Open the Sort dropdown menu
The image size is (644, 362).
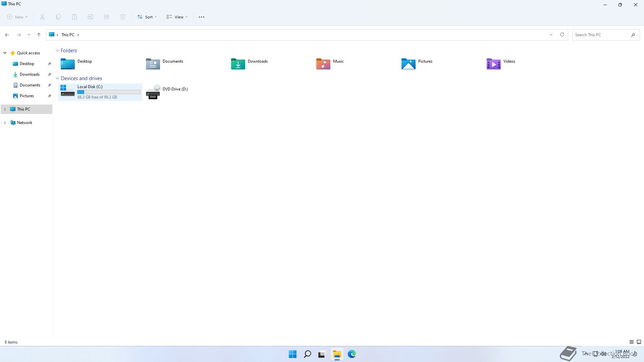147,17
